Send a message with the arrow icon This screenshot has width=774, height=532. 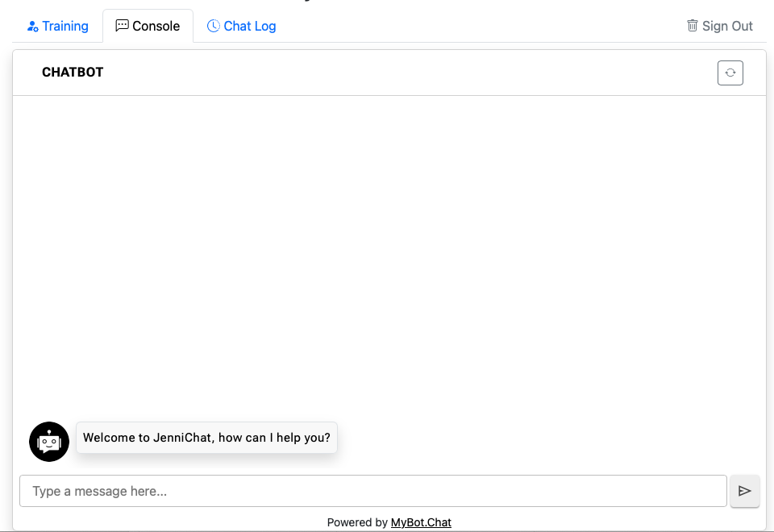(744, 491)
